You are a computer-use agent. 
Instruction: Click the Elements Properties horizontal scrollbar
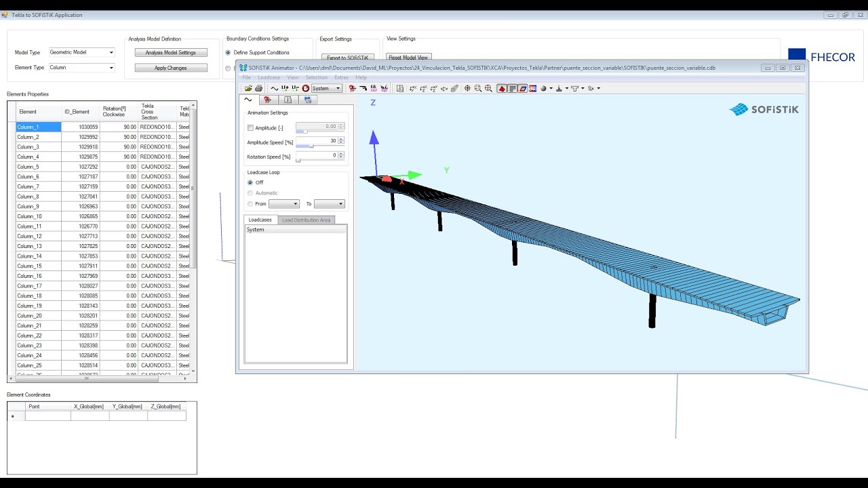[100, 379]
